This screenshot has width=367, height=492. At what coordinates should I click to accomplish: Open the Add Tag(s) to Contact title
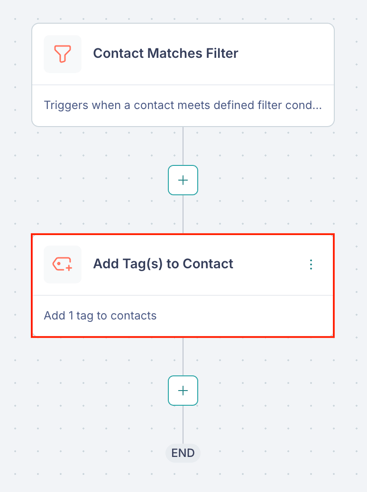[163, 264]
